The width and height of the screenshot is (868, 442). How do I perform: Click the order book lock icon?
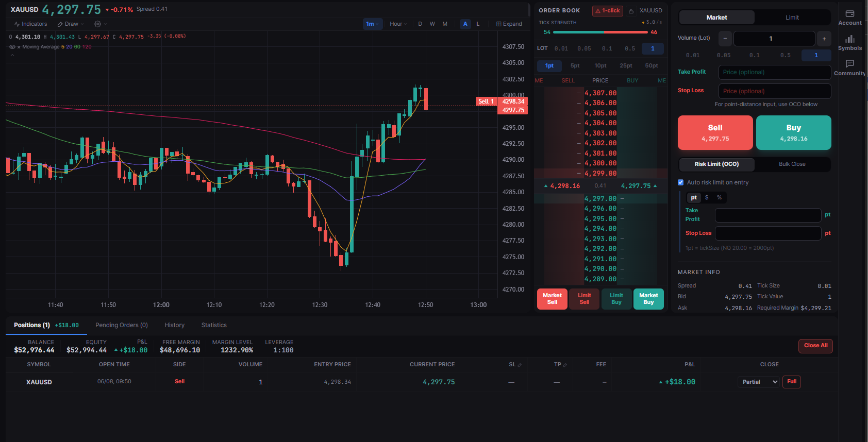click(x=631, y=11)
